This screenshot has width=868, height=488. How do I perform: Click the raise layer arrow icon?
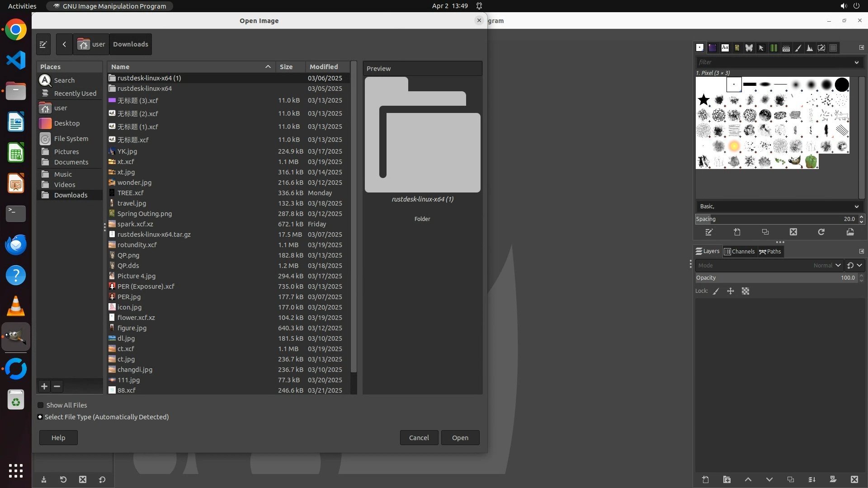click(748, 479)
